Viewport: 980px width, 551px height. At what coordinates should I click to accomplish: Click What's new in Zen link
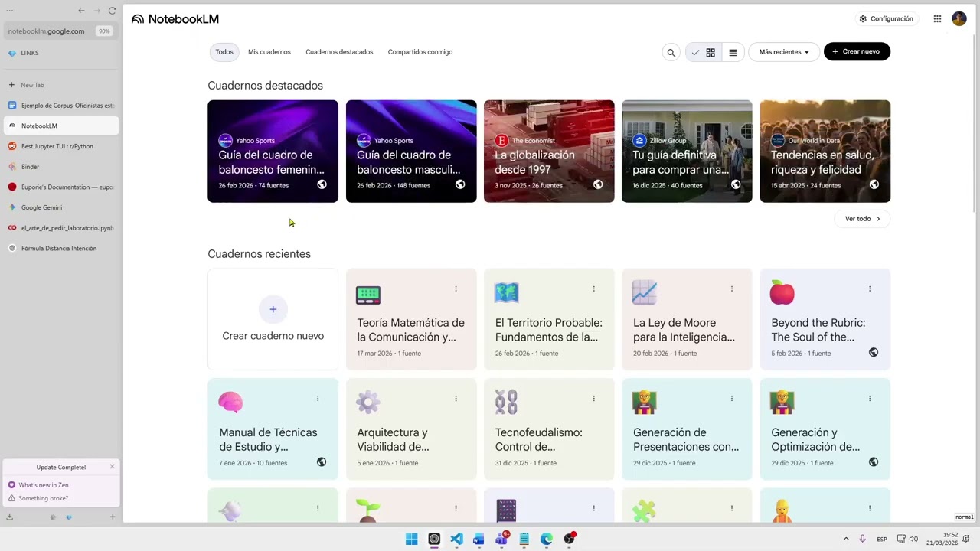tap(44, 485)
